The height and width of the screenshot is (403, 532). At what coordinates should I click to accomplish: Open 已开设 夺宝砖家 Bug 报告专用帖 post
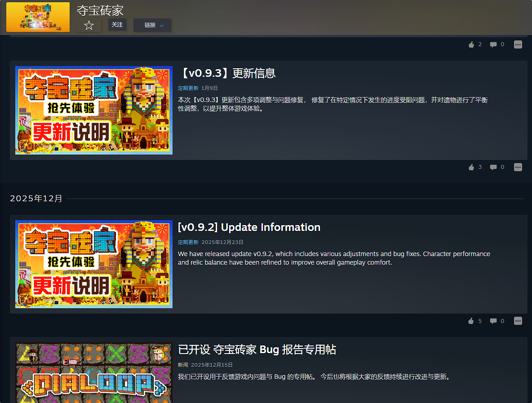coord(257,350)
